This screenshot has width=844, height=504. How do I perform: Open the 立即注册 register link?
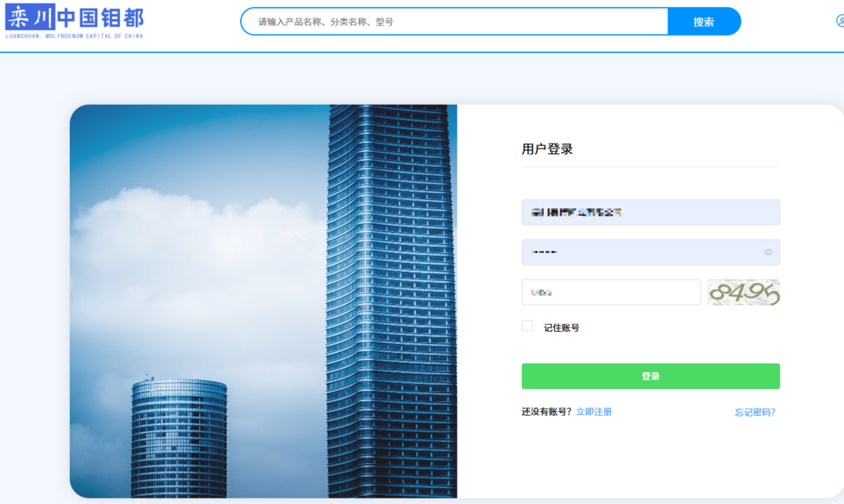point(594,412)
